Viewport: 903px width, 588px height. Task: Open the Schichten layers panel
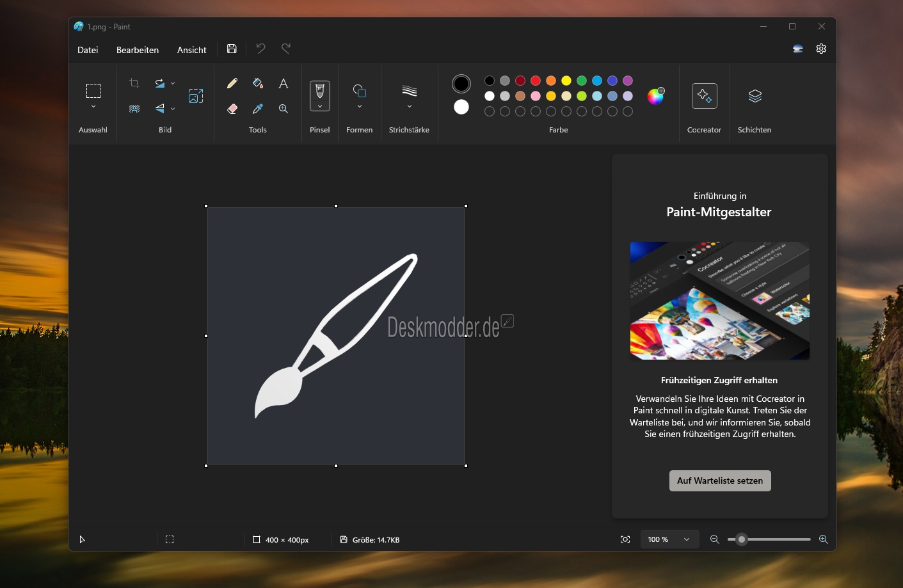[755, 96]
